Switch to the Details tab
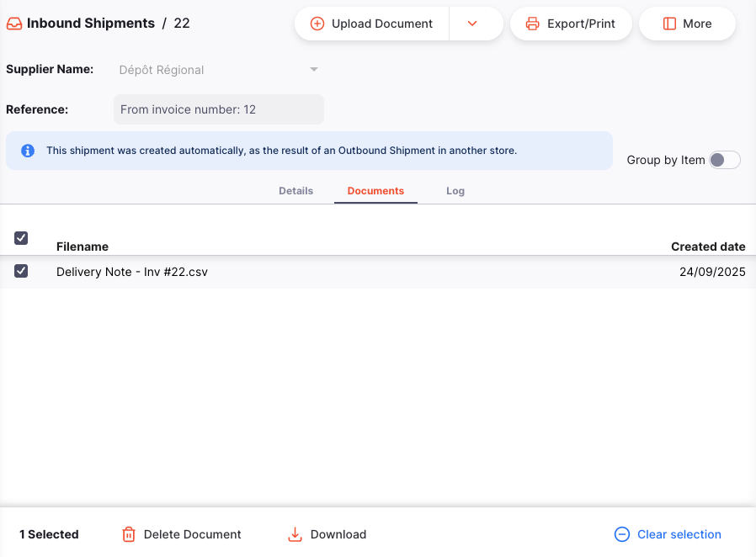Screen dimensions: 756x557 [x=295, y=190]
